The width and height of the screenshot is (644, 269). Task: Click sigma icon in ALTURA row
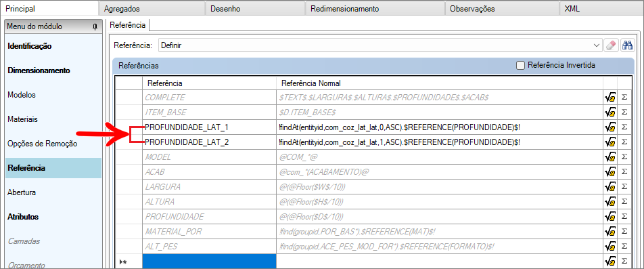tap(624, 201)
